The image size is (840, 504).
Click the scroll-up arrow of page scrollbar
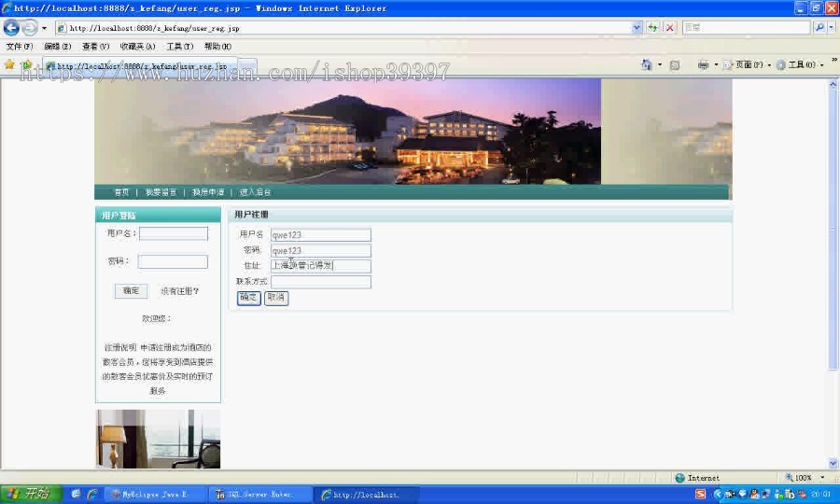coord(833,84)
